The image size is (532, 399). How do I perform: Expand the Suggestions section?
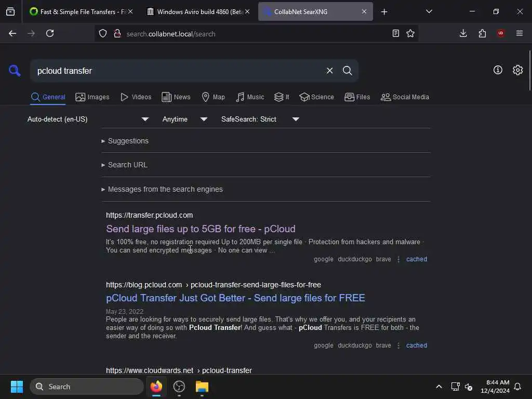(x=125, y=141)
